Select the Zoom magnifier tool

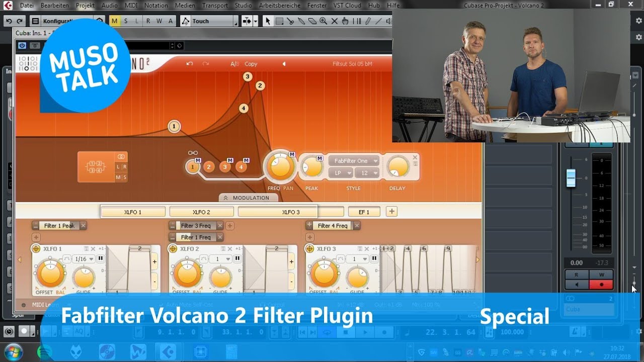[324, 21]
